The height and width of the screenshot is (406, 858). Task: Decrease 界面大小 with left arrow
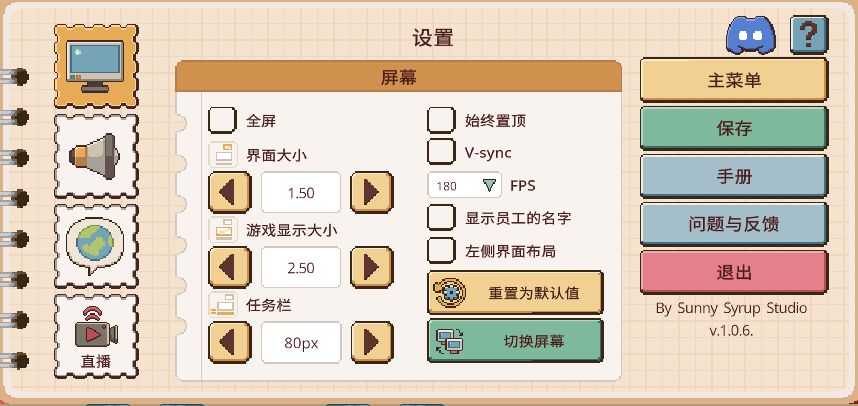click(229, 191)
